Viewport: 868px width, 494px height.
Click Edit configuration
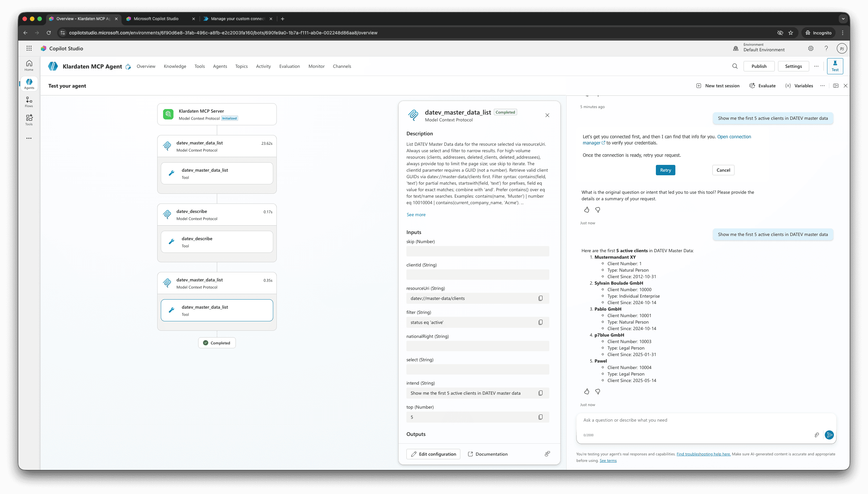pos(433,454)
